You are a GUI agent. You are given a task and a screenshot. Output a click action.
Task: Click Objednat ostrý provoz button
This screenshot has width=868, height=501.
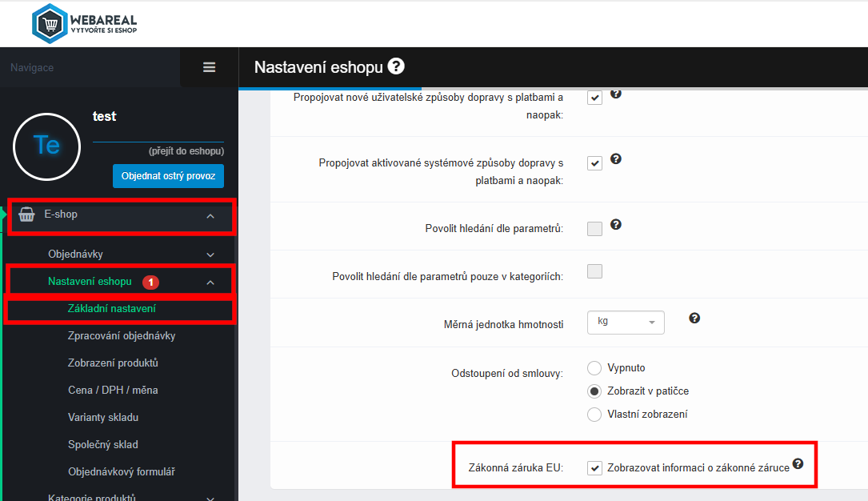pos(168,176)
